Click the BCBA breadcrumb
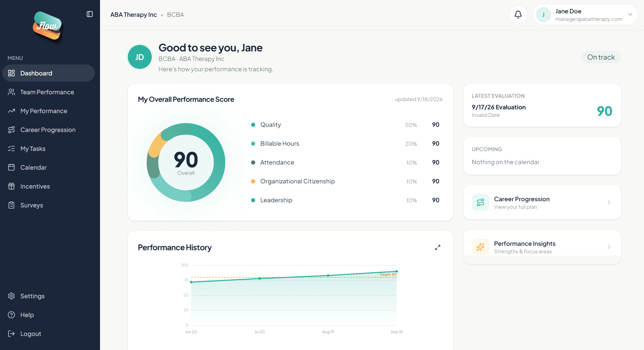Viewport: 644px width, 350px height. pos(175,15)
